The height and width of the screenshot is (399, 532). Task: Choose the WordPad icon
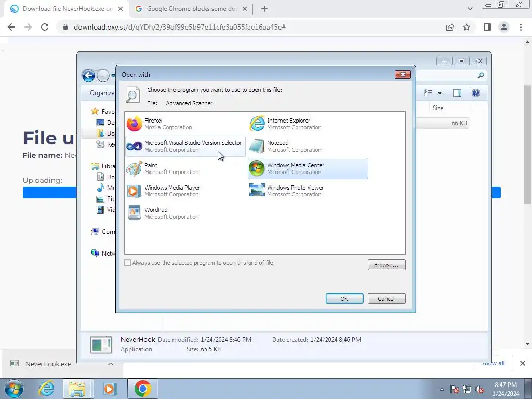coord(135,212)
